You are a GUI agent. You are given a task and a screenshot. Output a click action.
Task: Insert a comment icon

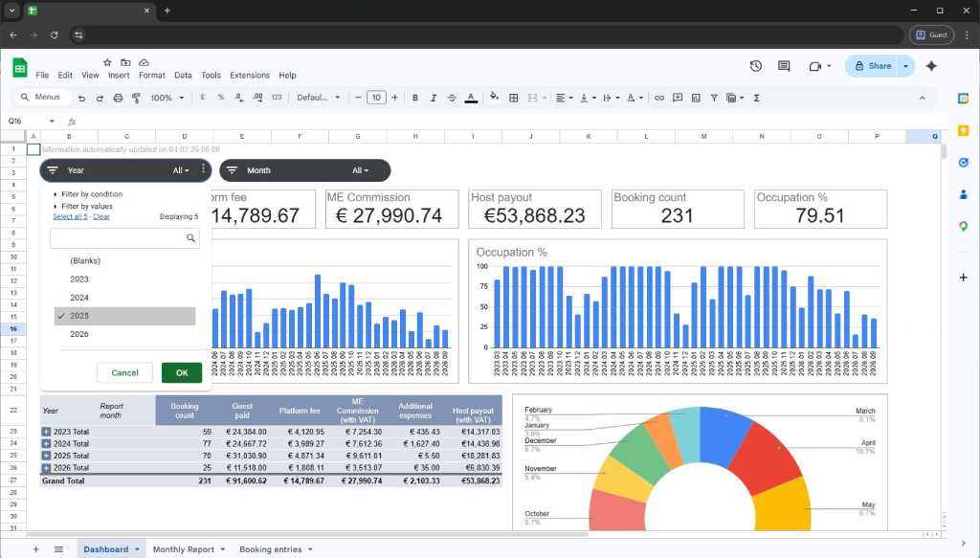point(677,98)
